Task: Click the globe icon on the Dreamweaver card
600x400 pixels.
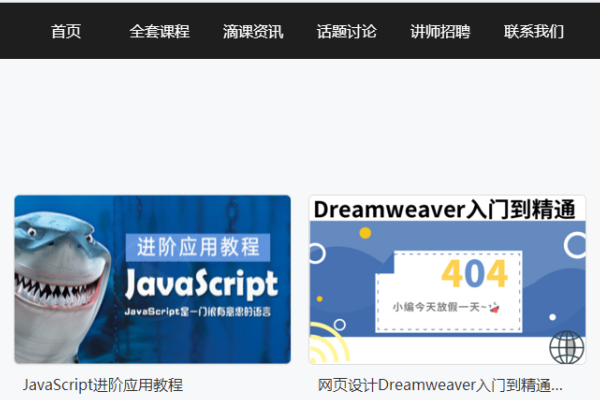Action: point(567,347)
